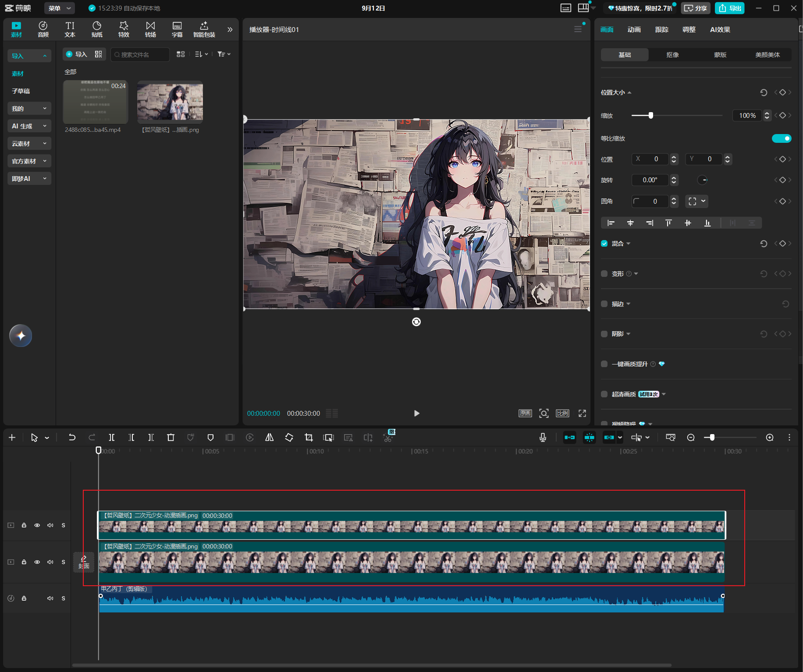Add keyframe for 缩放
The height and width of the screenshot is (672, 803).
click(783, 116)
